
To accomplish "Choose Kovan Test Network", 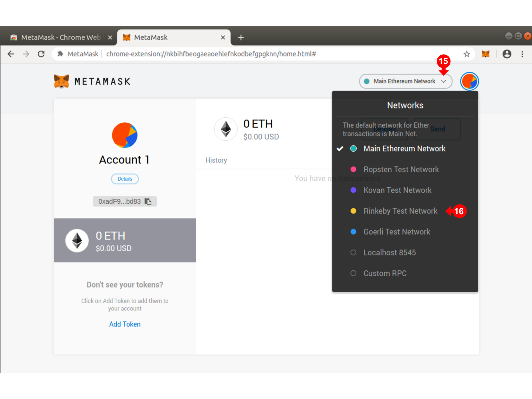I will [x=405, y=190].
